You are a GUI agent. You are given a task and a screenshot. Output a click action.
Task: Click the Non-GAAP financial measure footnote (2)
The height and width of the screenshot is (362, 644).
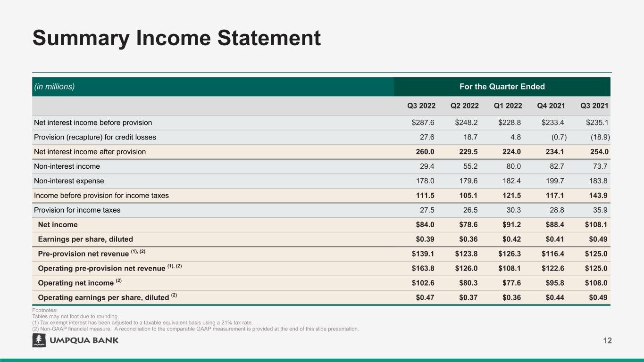[195, 329]
